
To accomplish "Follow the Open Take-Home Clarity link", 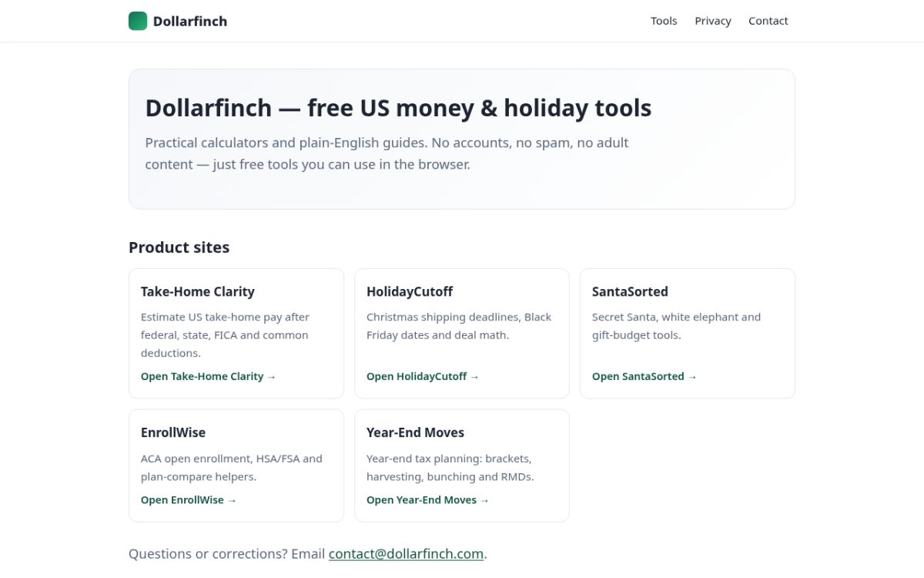I will coord(208,376).
